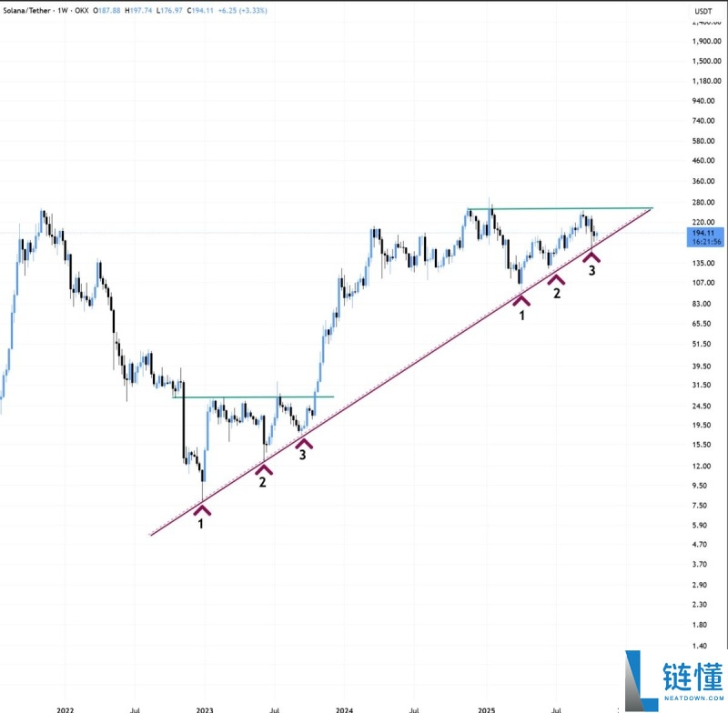Click the +6.25 (+3.33%) change value

click(242, 10)
